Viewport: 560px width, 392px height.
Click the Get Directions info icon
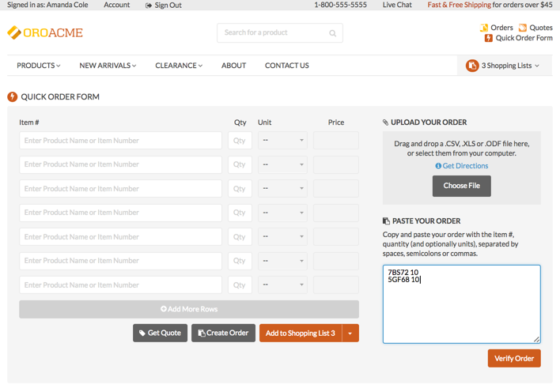(438, 166)
